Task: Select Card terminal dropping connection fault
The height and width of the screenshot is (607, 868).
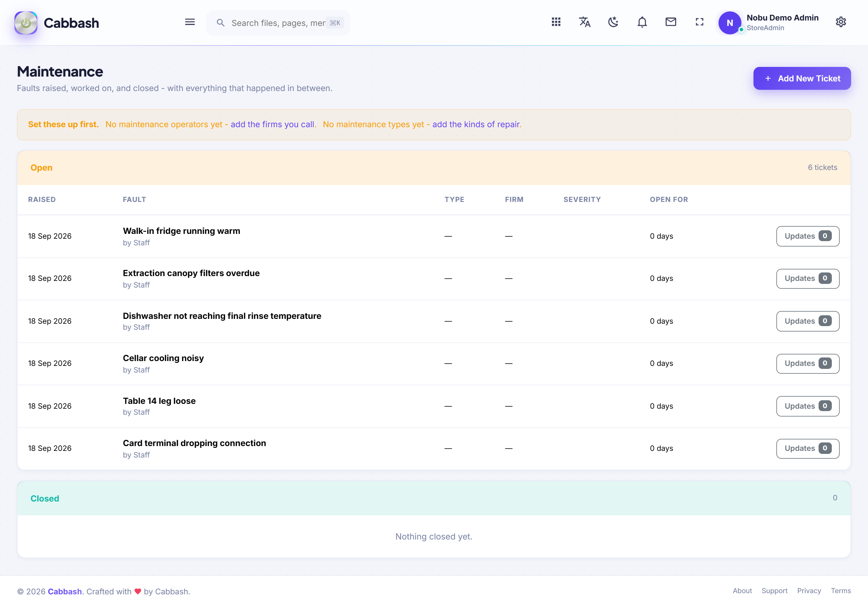Action: [194, 443]
